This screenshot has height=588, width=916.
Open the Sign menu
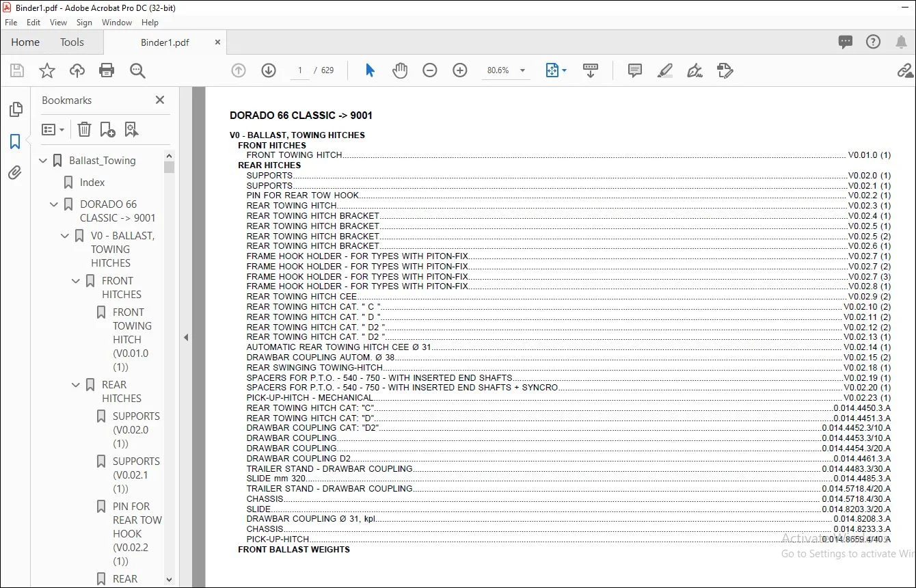(84, 23)
